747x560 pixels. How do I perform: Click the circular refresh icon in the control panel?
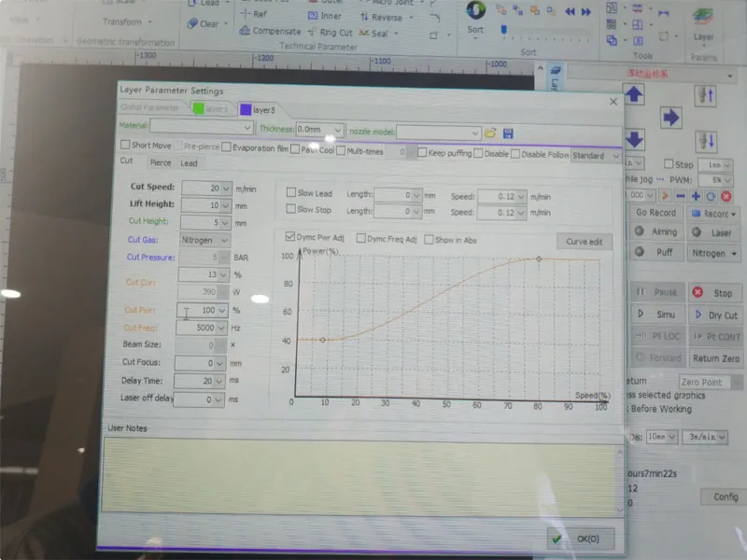tap(711, 196)
